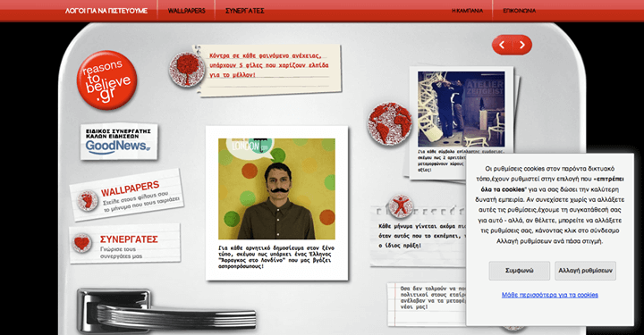Click the red world globe magnet
The width and height of the screenshot is (644, 335).
tap(390, 124)
